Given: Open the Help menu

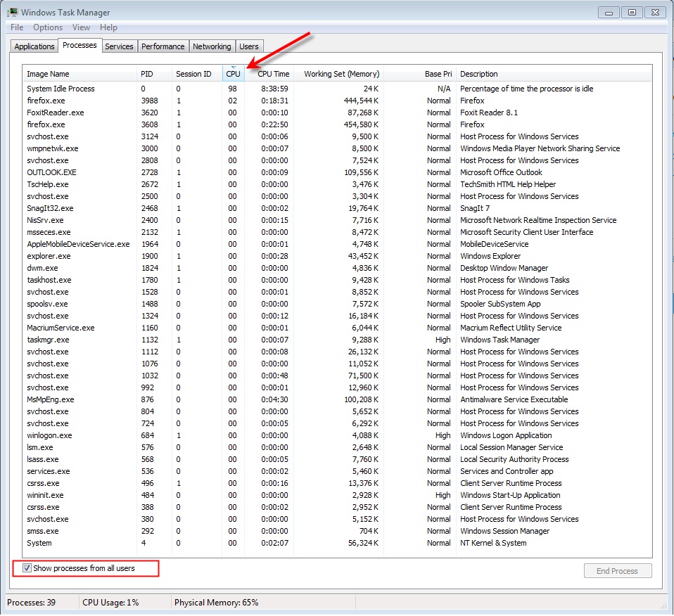Looking at the screenshot, I should (x=108, y=27).
